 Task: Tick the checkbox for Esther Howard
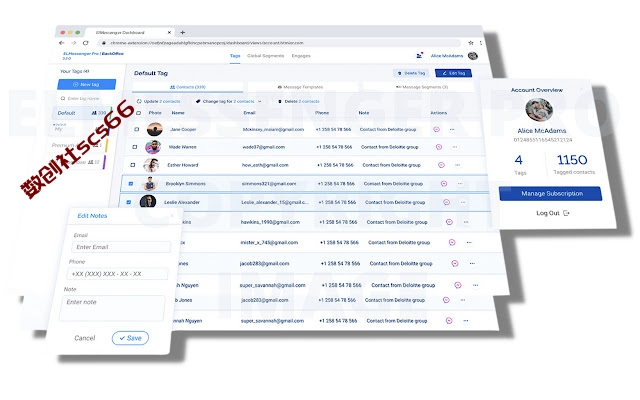tap(132, 165)
